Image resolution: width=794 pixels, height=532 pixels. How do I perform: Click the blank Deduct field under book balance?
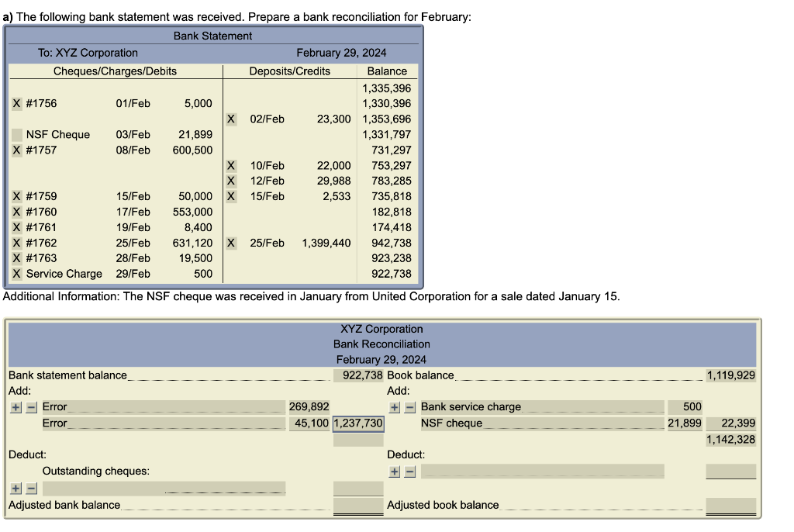pos(543,471)
